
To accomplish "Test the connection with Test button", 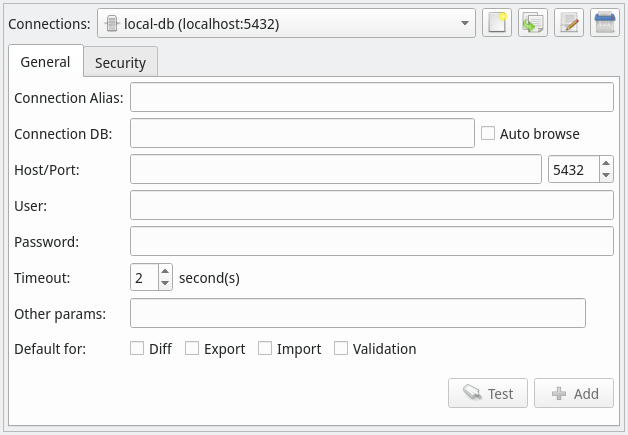I will click(488, 393).
